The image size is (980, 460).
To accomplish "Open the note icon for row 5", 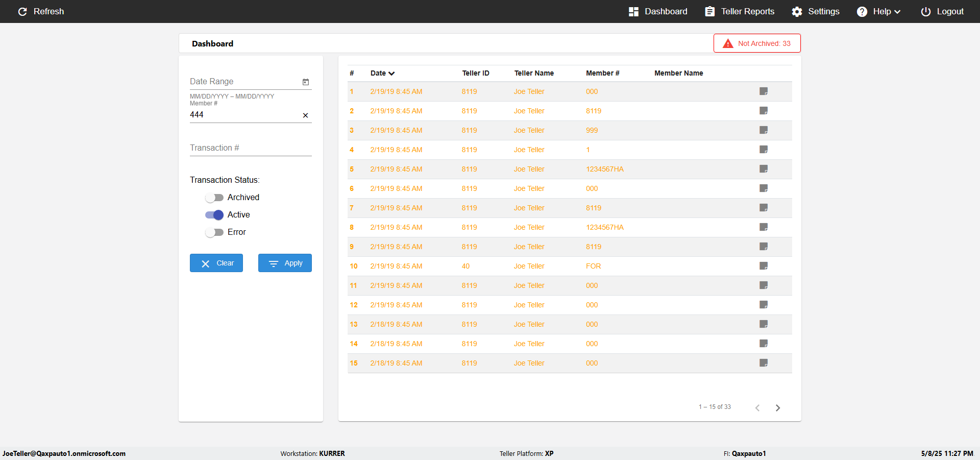I will (x=764, y=169).
